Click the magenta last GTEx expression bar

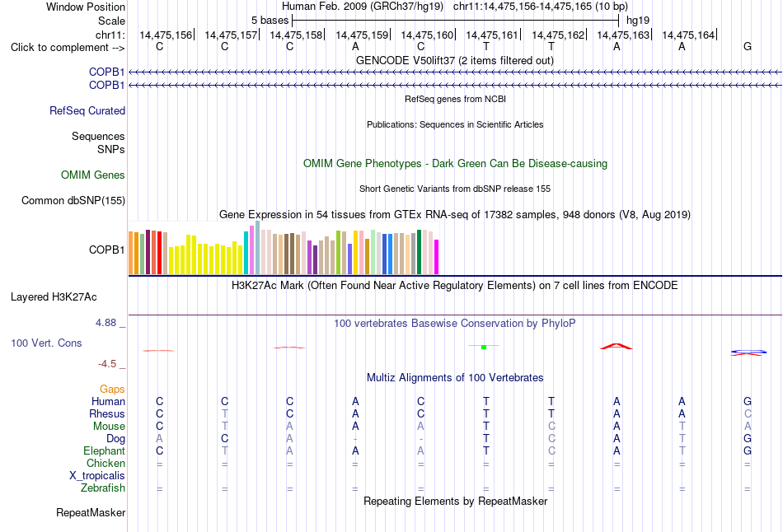[437, 257]
